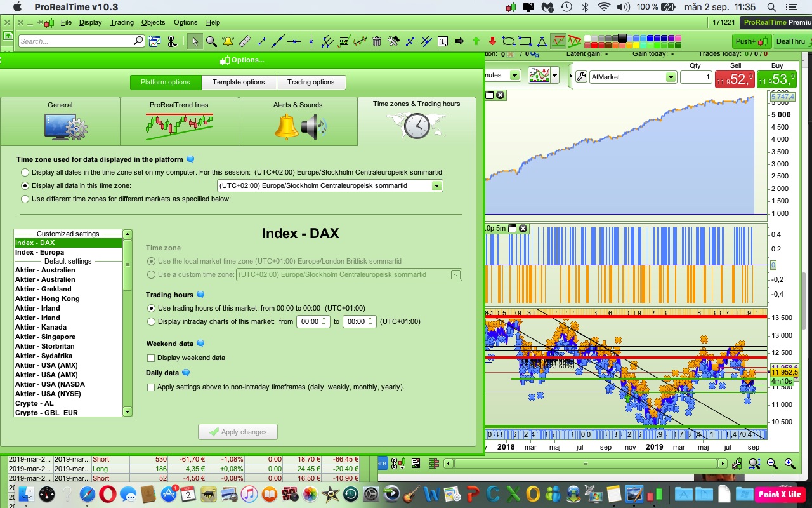Select the triangle drawing tool
This screenshot has height=508, width=812.
(x=542, y=41)
